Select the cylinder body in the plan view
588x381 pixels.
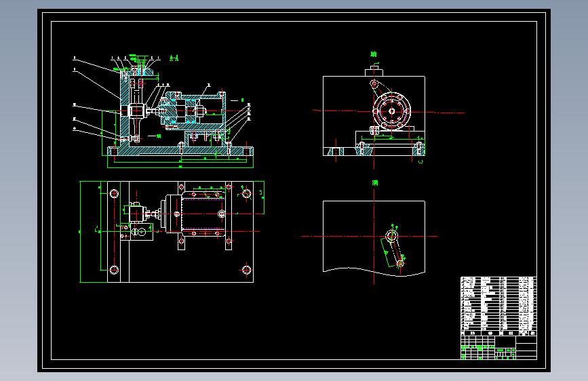tap(203, 214)
